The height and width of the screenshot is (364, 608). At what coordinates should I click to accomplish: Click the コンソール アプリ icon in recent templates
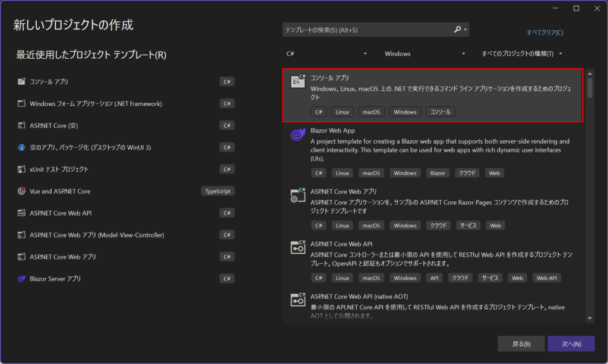click(x=21, y=81)
